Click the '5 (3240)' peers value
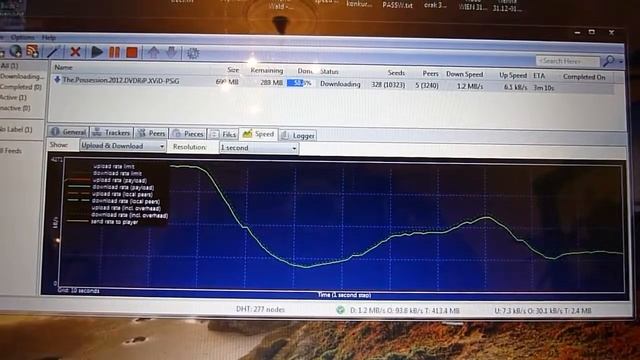This screenshot has width=640, height=360. coord(427,85)
